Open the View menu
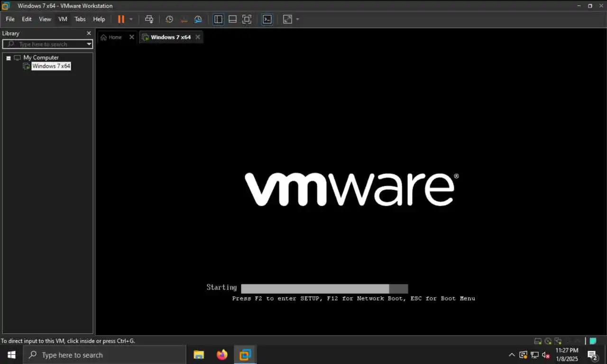 pyautogui.click(x=45, y=19)
